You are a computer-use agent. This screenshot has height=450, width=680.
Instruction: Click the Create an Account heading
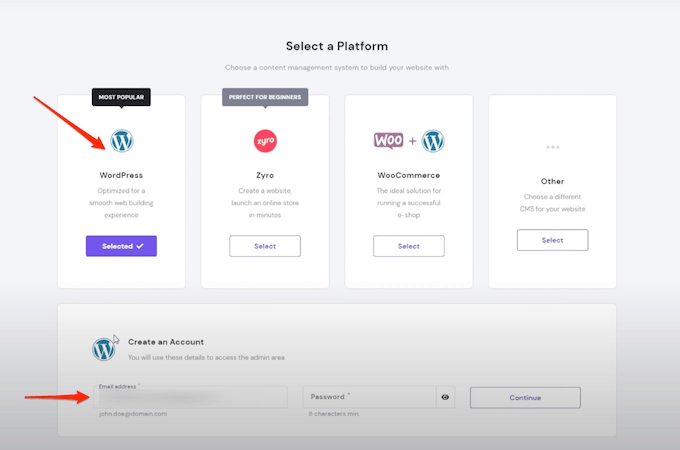164,342
